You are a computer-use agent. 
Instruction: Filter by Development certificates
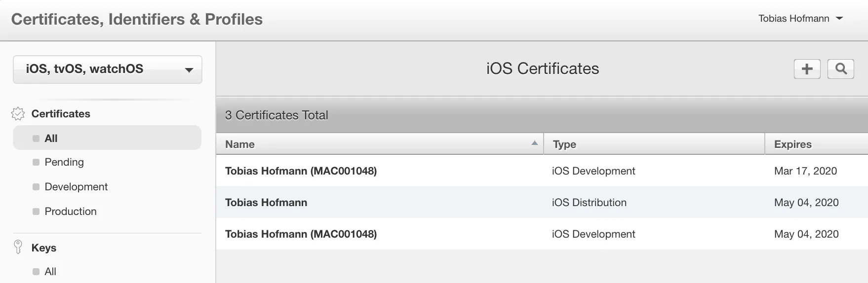[x=76, y=187]
